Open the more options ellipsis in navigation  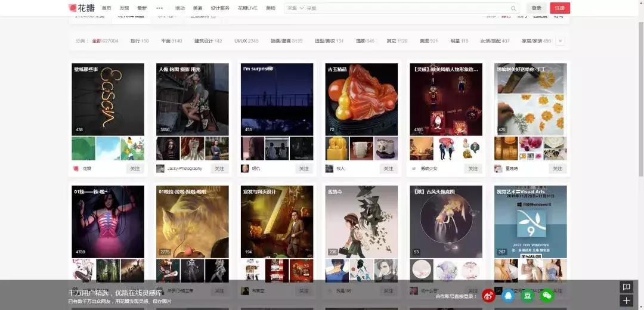pos(159,8)
